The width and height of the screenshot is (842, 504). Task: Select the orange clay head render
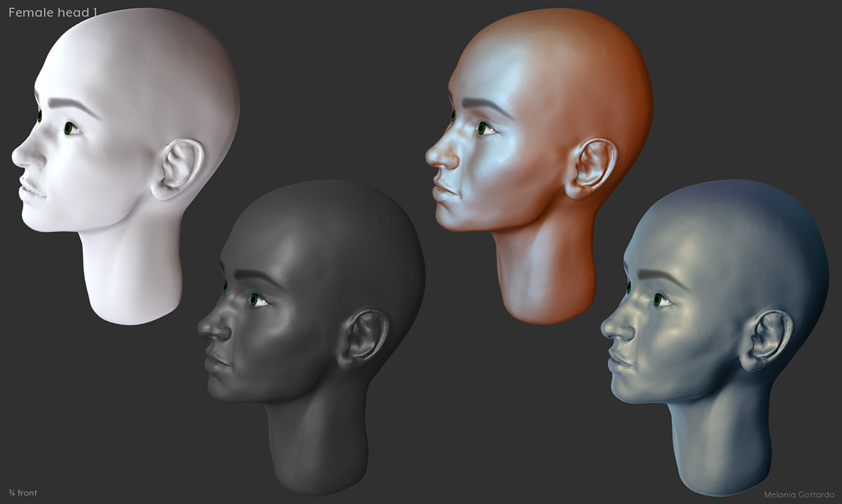(539, 166)
